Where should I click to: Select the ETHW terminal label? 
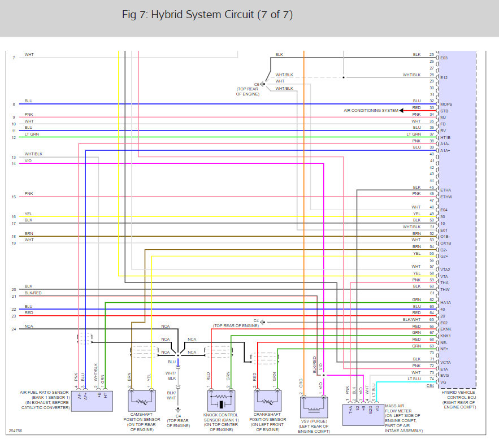click(446, 197)
